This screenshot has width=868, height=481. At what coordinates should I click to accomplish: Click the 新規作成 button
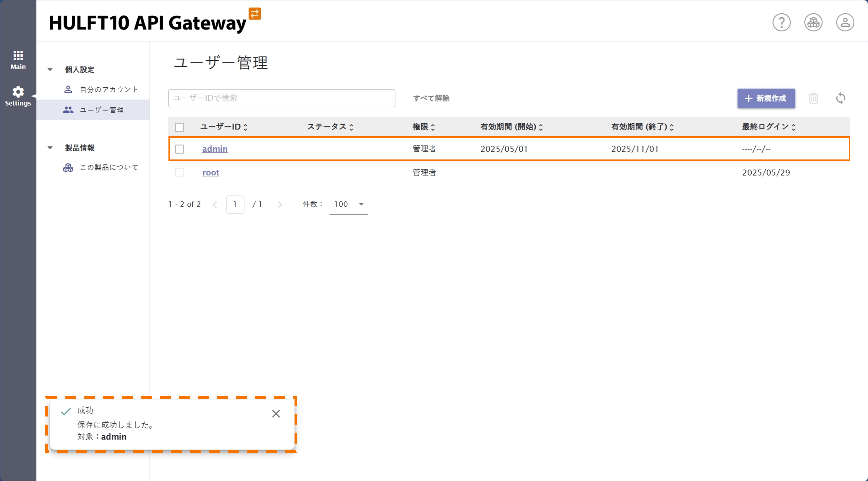click(x=766, y=98)
